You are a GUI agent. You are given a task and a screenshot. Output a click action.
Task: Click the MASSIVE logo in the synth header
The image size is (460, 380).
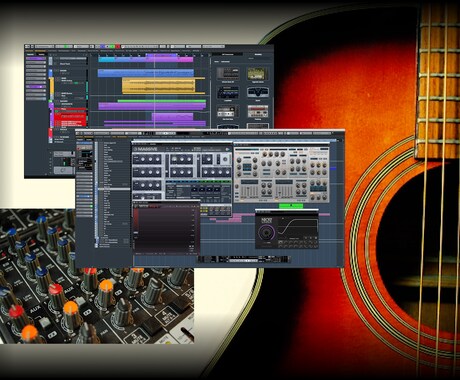[x=146, y=149]
